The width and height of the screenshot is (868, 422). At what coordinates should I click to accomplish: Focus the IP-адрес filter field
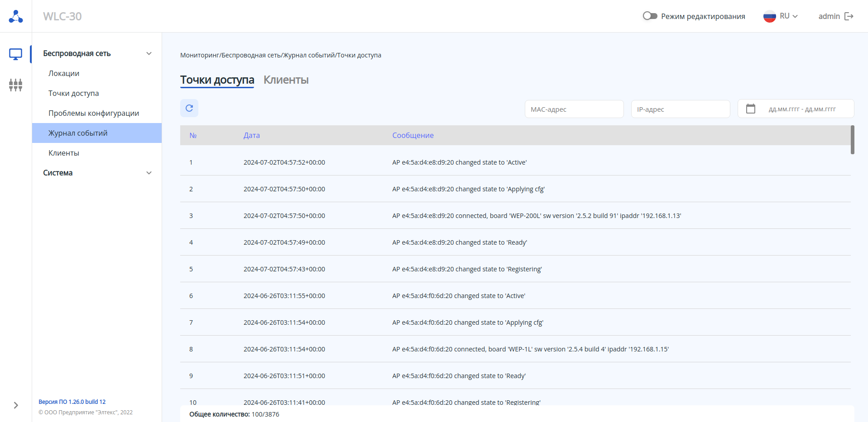680,109
